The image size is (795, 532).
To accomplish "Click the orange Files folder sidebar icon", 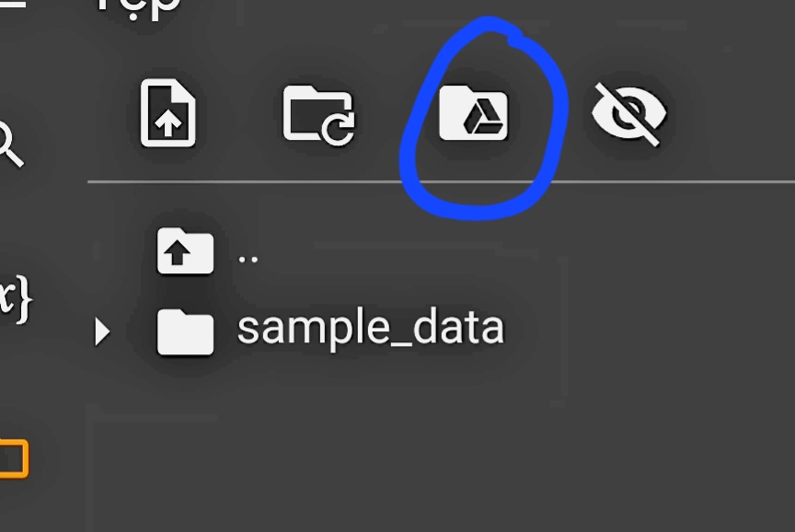I will click(x=14, y=459).
